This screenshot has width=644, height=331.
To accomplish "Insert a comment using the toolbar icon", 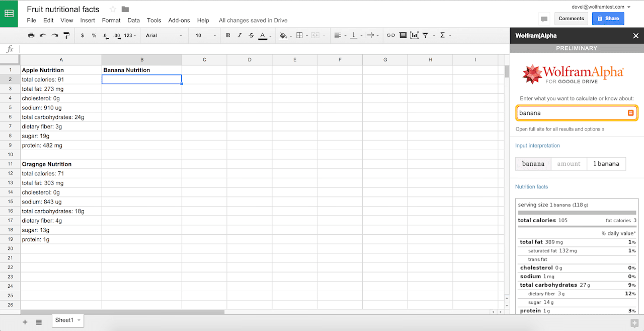I will pos(403,35).
